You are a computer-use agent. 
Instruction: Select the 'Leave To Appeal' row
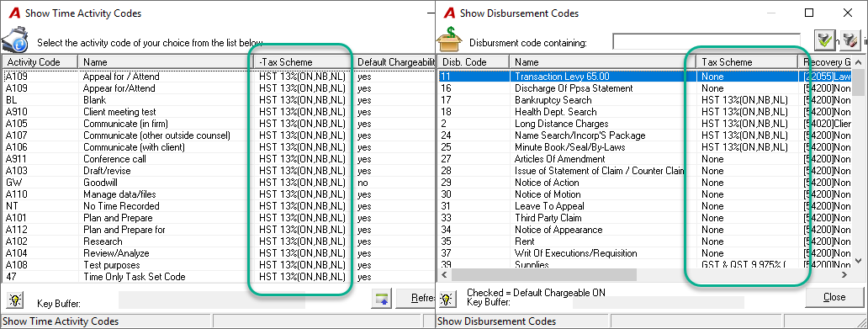(x=645, y=206)
